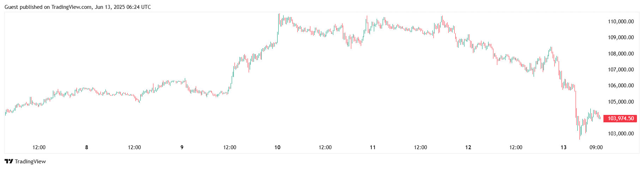
Task: Select the date label 13 on time axis
Action: (564, 147)
